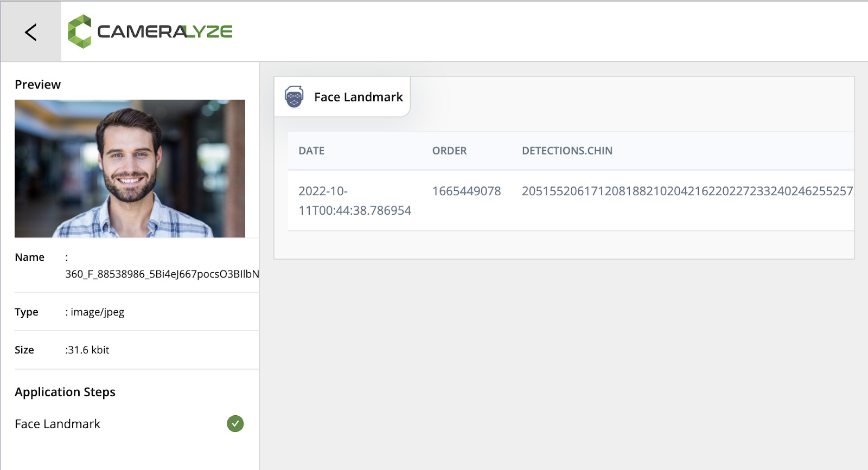The width and height of the screenshot is (868, 470).
Task: Click the Face Landmark mask icon
Action: 294,97
